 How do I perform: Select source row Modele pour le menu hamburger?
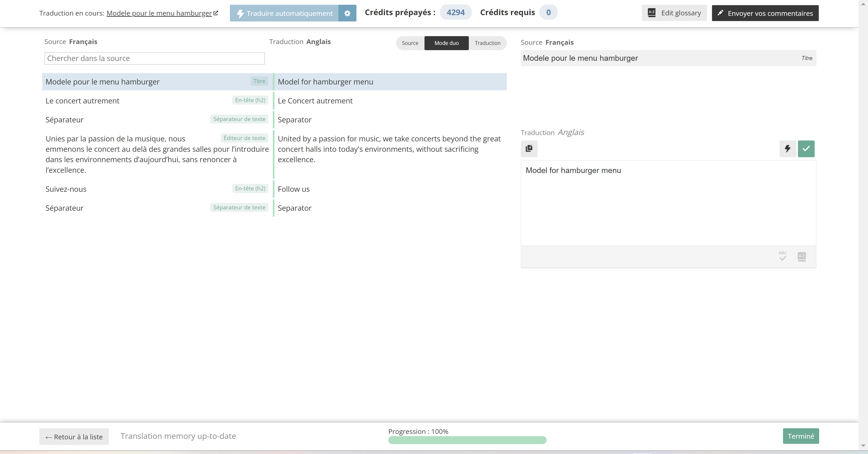click(157, 82)
